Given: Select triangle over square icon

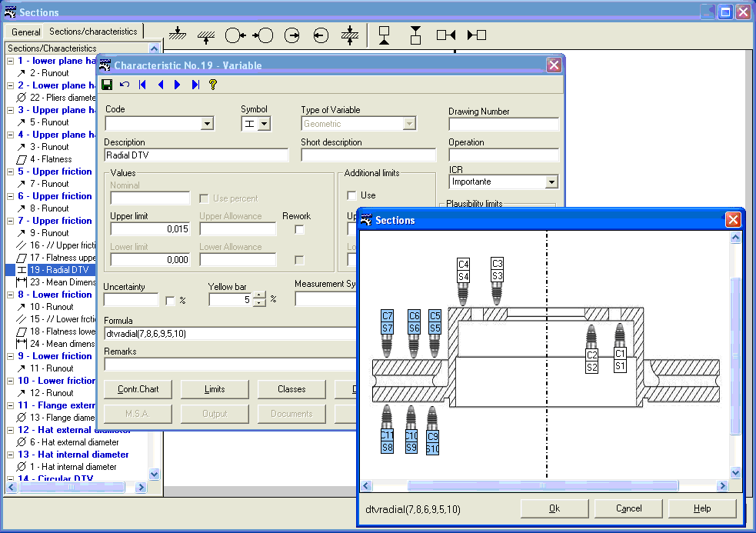Looking at the screenshot, I should point(415,35).
